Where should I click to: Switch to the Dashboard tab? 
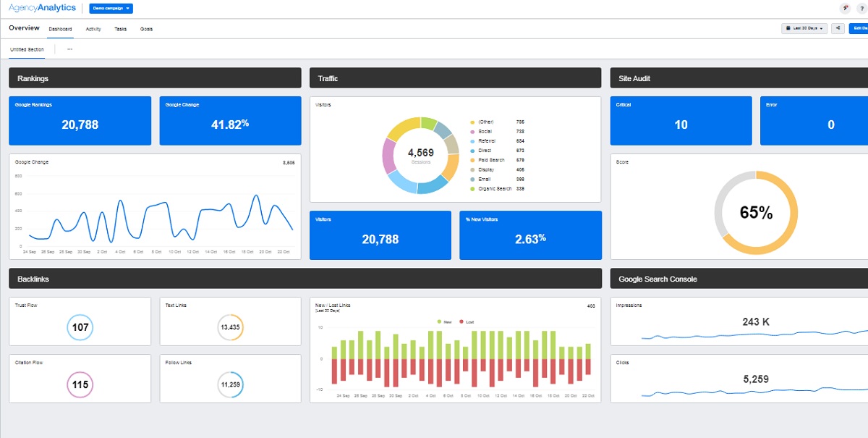(60, 29)
